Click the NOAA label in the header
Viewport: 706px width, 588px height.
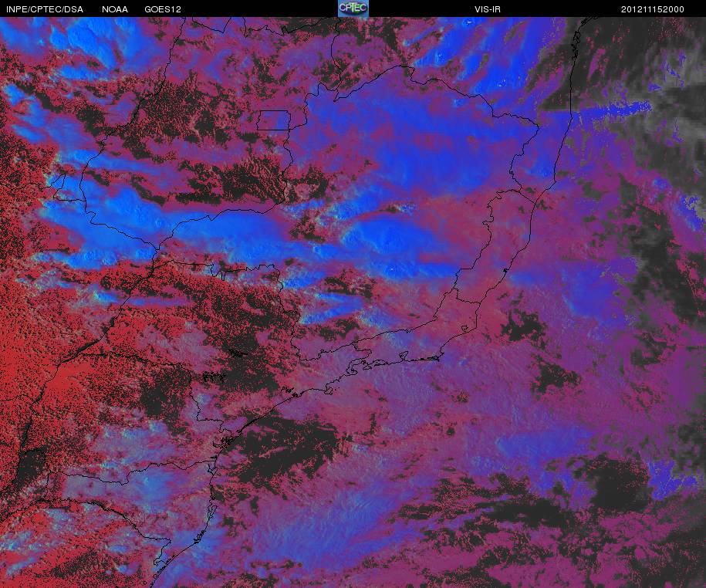pyautogui.click(x=115, y=9)
